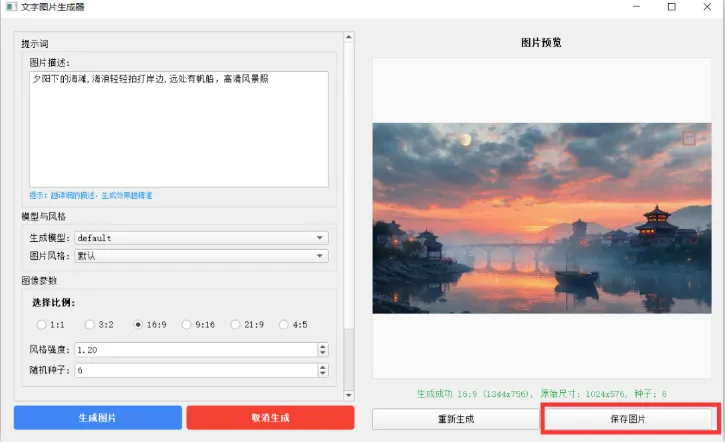725x442 pixels.
Task: Click the seal watermark on preview image
Action: pyautogui.click(x=689, y=138)
